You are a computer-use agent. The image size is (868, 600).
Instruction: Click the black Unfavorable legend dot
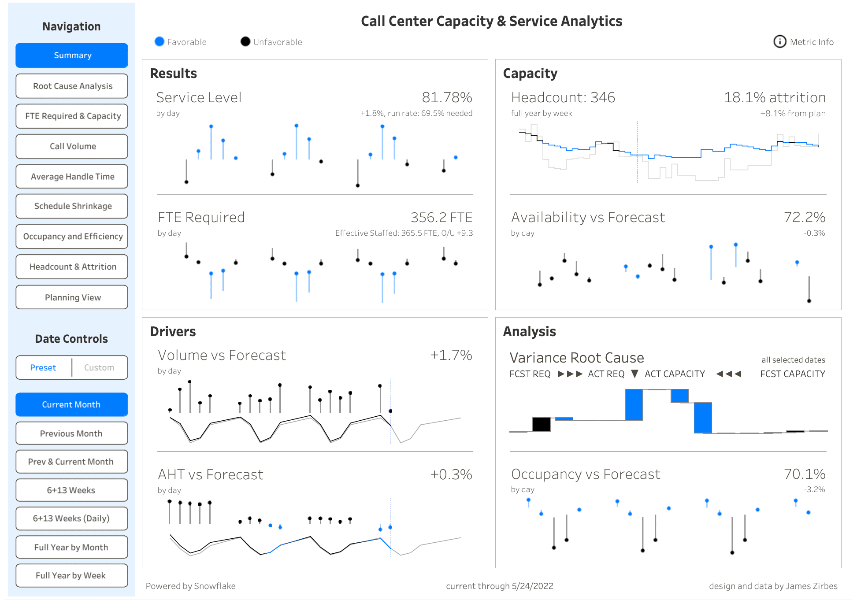coord(245,41)
